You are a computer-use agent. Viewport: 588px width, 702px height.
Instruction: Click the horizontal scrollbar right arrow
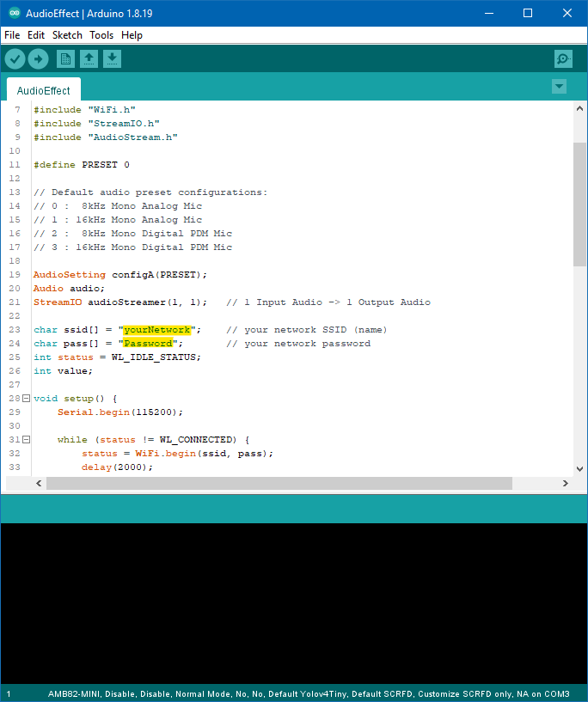(565, 484)
